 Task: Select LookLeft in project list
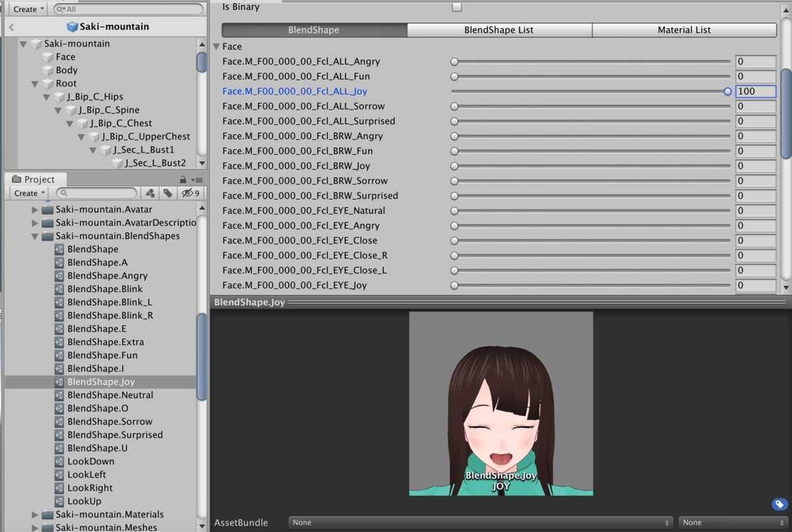coord(86,475)
